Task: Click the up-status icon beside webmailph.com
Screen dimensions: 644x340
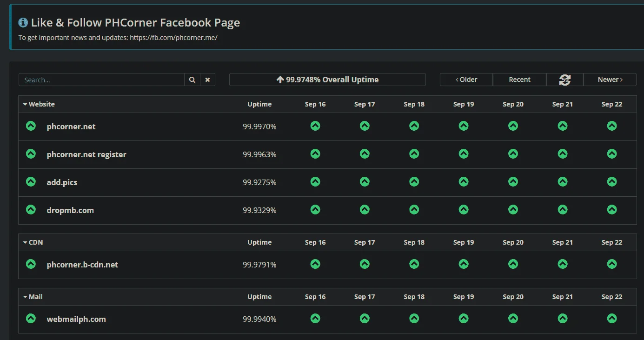Action: coord(31,318)
